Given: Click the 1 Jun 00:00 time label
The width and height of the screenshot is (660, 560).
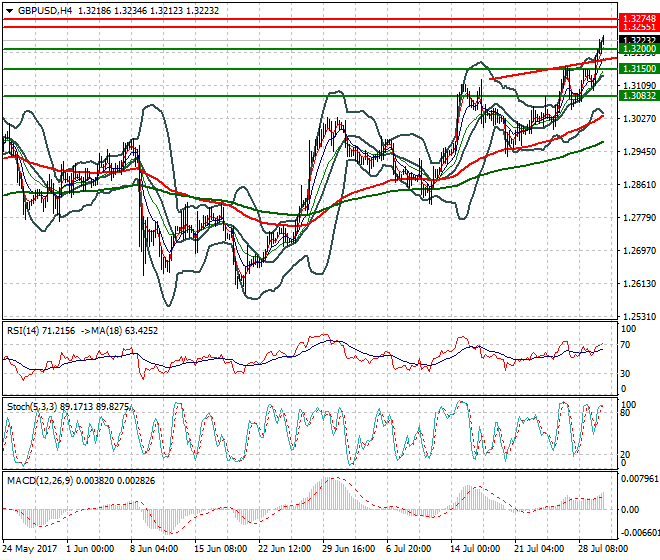Looking at the screenshot, I should tap(90, 549).
